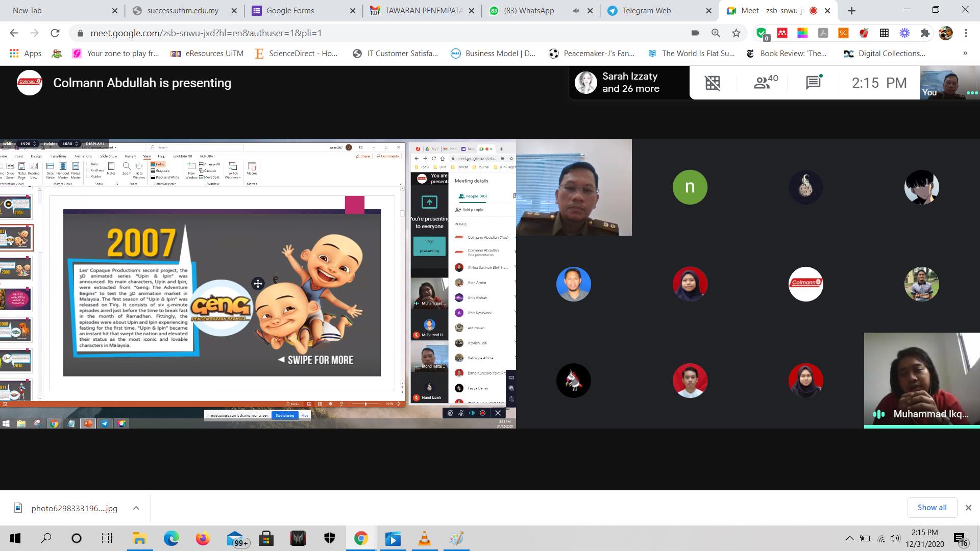Click the Colmann presenter logo avatar
Image resolution: width=980 pixels, height=551 pixels.
click(29, 82)
